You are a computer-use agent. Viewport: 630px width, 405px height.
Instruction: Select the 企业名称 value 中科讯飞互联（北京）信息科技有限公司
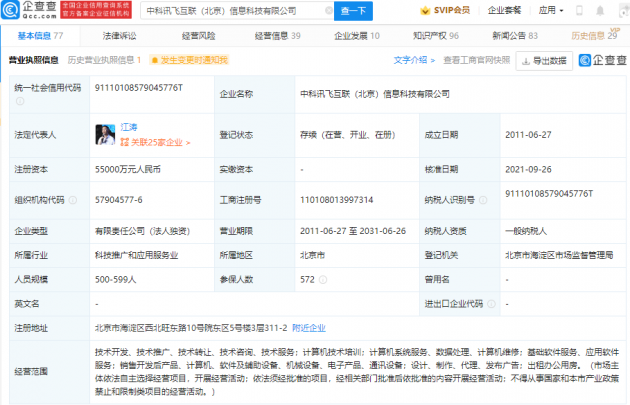coord(375,94)
